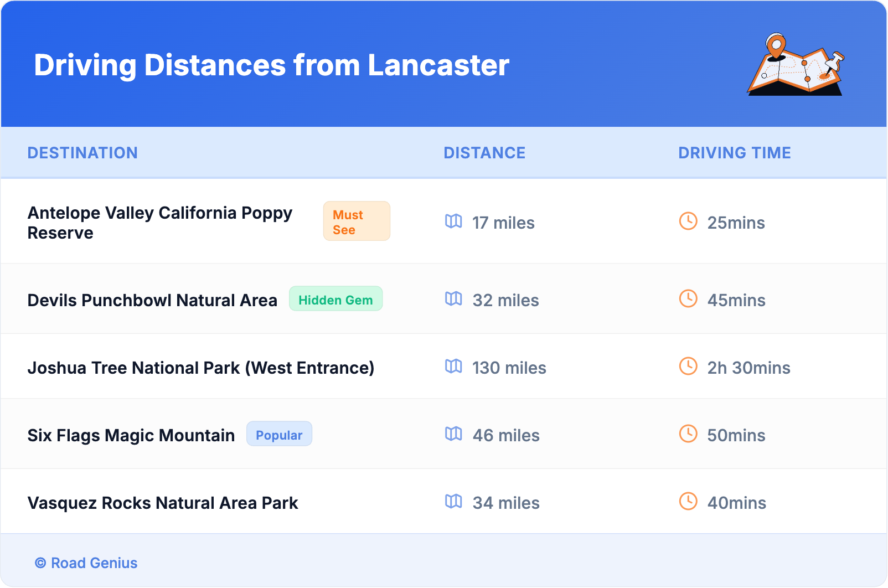888x588 pixels.
Task: Click the Destination column header
Action: point(82,153)
